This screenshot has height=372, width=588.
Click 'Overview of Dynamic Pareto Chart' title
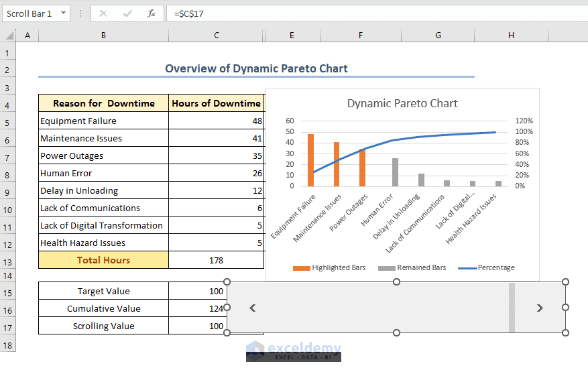(x=257, y=68)
